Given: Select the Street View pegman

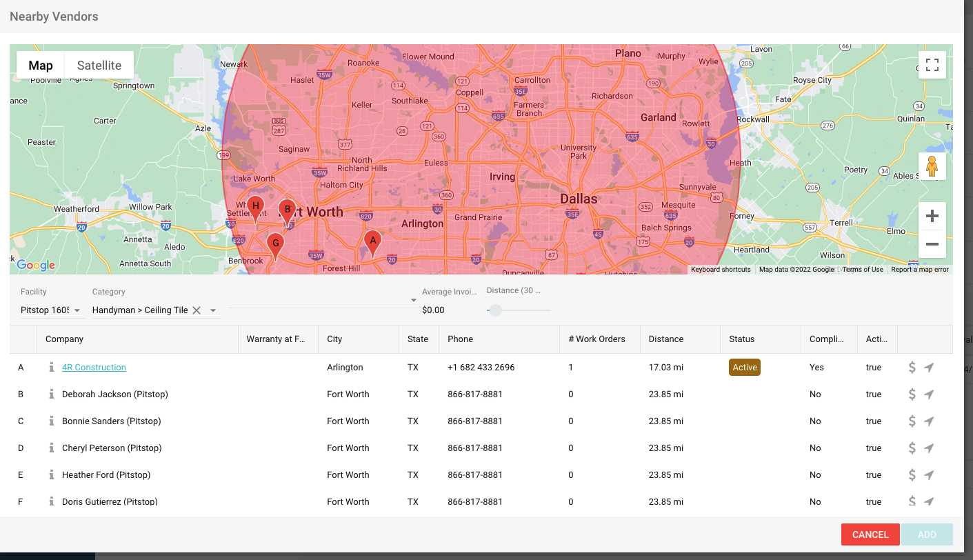Looking at the screenshot, I should point(932,167).
